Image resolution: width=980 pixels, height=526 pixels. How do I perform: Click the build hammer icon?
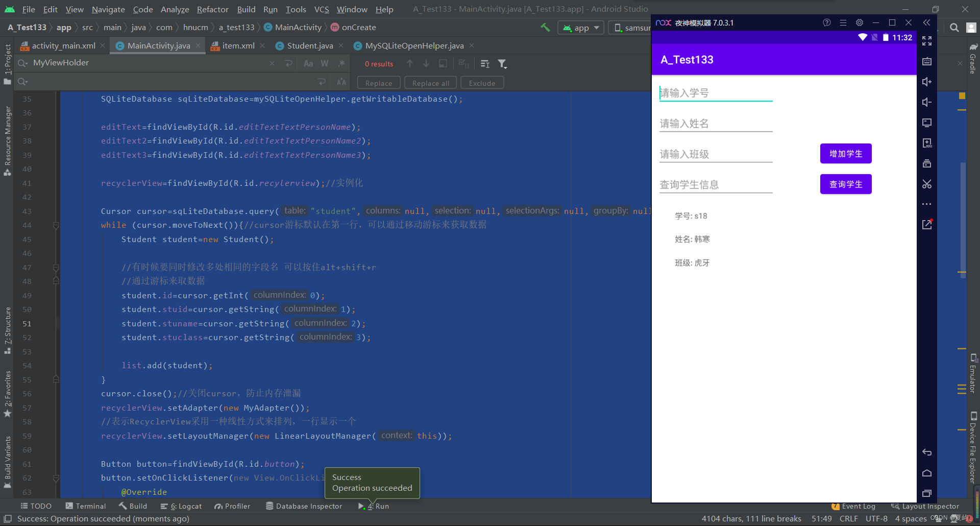(545, 28)
